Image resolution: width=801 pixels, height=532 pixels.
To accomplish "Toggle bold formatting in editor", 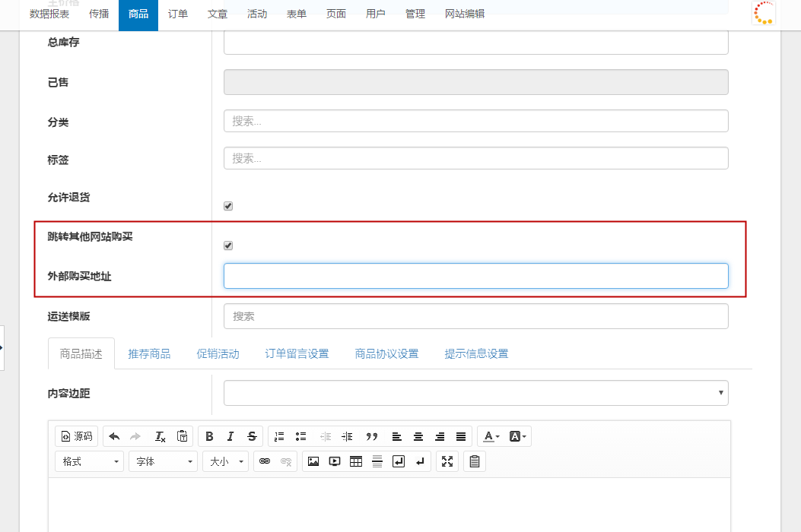I will coord(209,436).
